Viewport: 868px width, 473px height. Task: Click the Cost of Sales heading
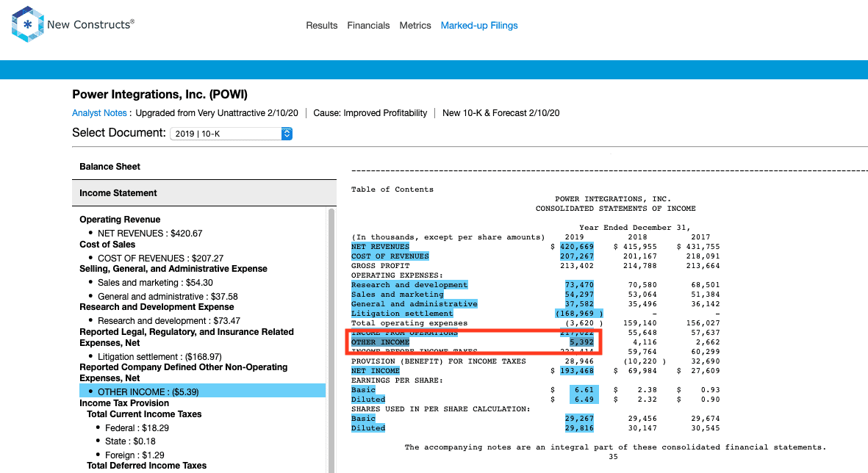coord(107,245)
